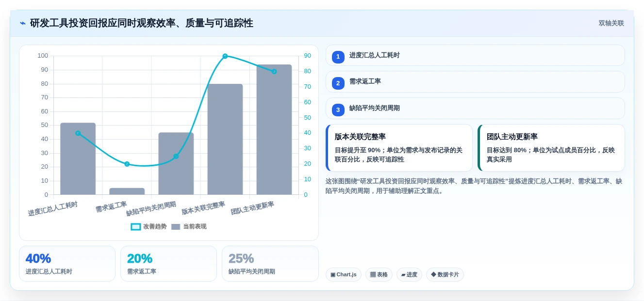Click trend line point on 进度汇总人工耗时 bar

pyautogui.click(x=78, y=133)
